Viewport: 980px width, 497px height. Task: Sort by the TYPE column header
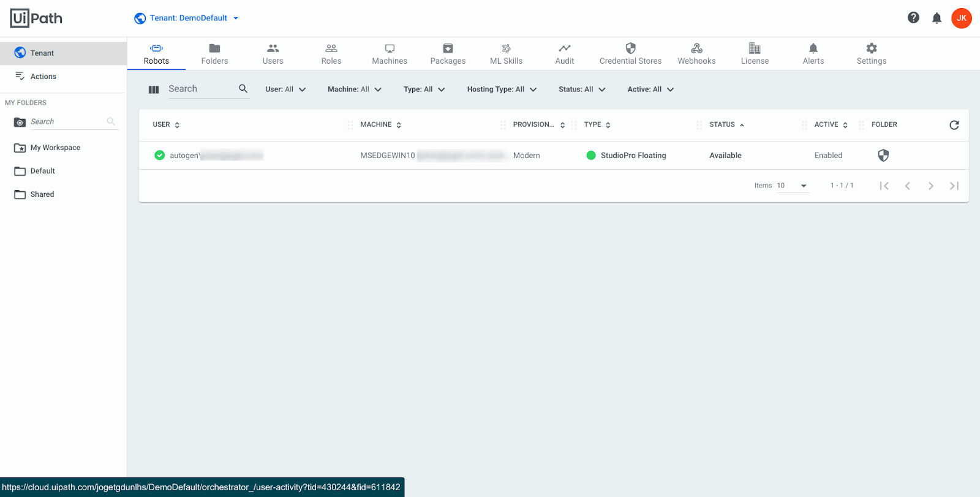[x=597, y=125]
